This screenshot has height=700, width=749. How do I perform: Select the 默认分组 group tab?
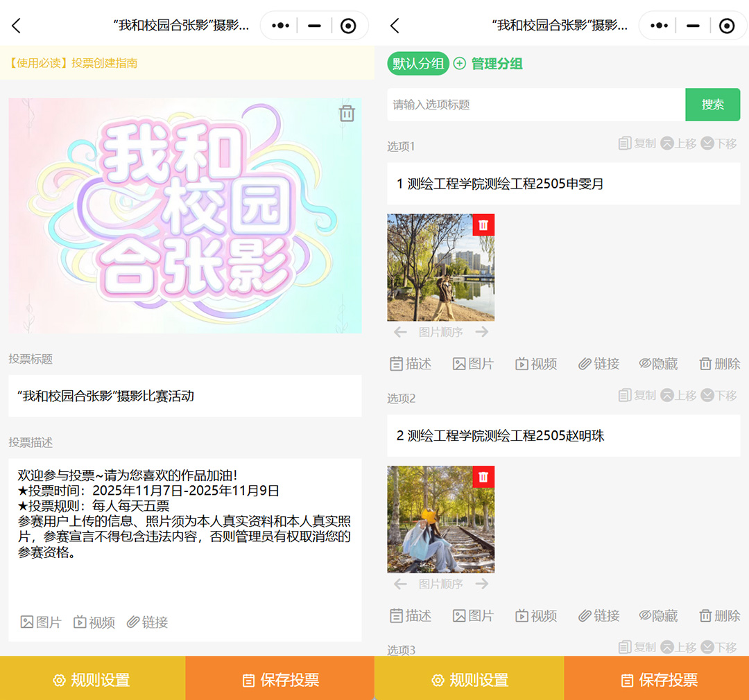point(418,64)
